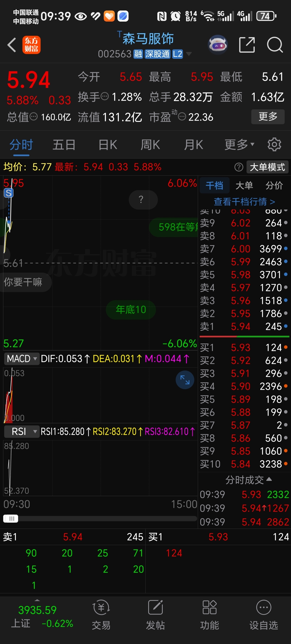Tap the 09:39 5.94 2862 trade record

coord(244,522)
